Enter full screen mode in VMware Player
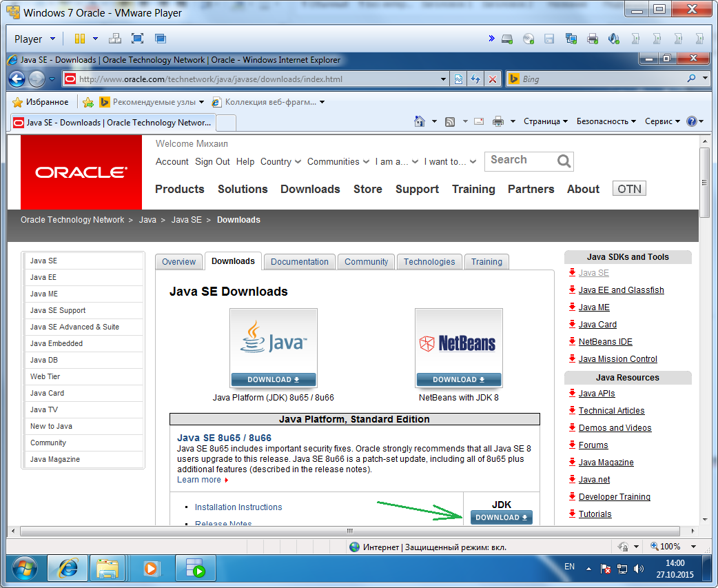The height and width of the screenshot is (588, 718). pyautogui.click(x=137, y=39)
